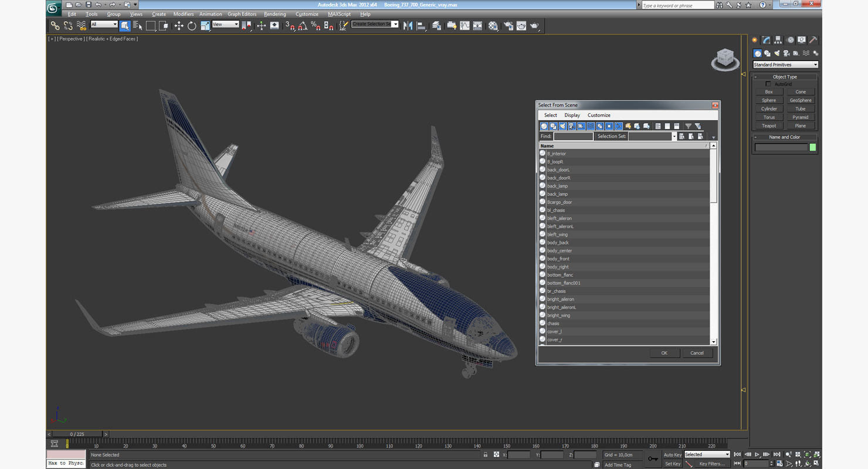Open Render Setup icon

[508, 26]
